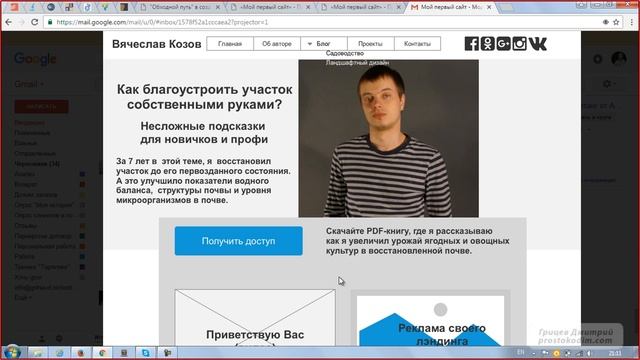Screen dimensions: 640x360
Task: Bookmark page with the star icon
Action: tap(616, 22)
